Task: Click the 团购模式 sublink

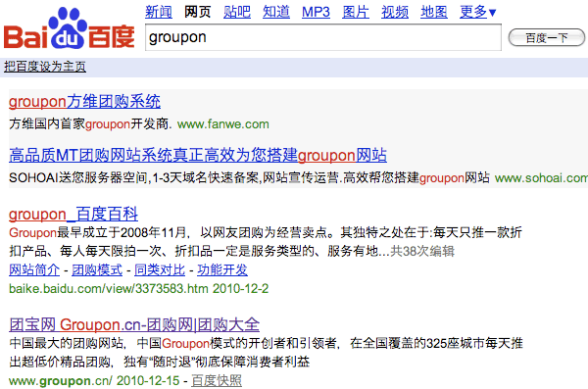Action: pyautogui.click(x=97, y=269)
